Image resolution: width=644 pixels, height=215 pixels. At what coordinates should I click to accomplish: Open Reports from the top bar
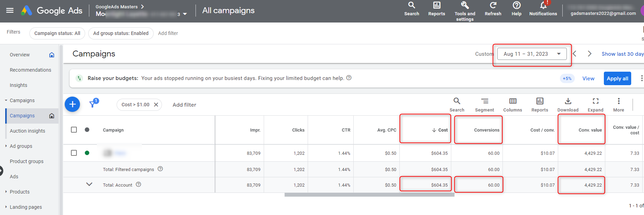pyautogui.click(x=437, y=9)
